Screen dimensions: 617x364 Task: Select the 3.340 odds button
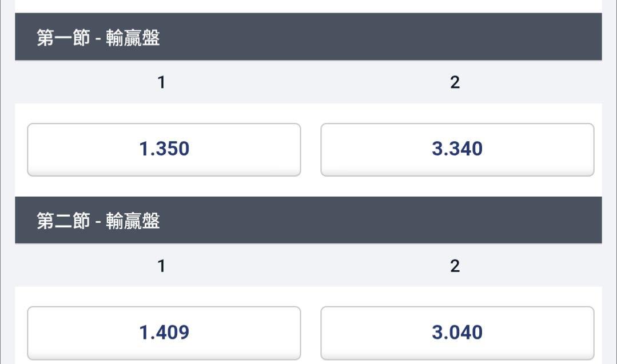457,149
